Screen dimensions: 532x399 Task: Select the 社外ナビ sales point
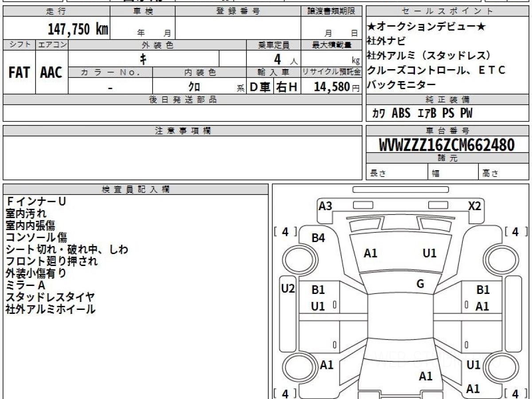click(386, 42)
